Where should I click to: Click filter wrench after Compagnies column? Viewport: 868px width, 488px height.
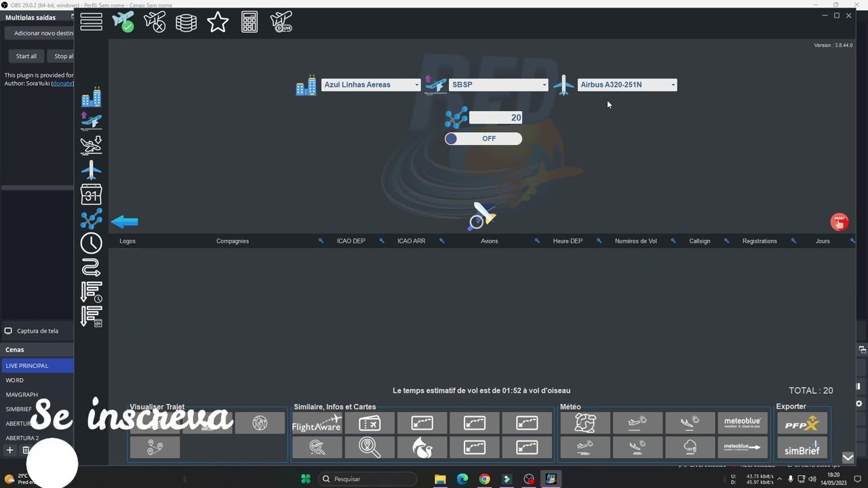321,241
